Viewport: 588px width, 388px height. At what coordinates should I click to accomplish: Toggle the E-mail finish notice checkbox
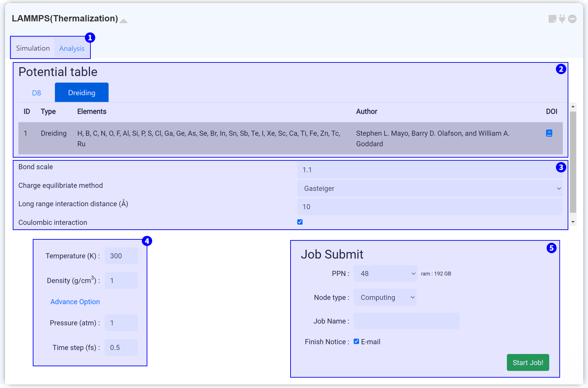[356, 341]
